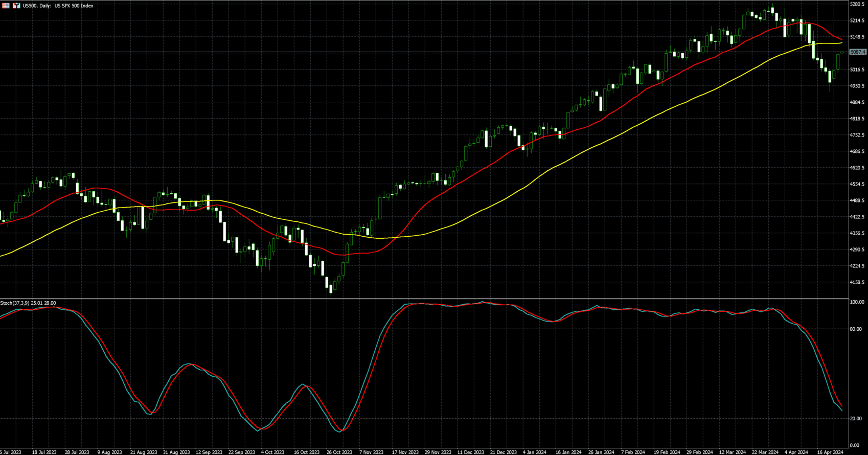Click the current price tag 5087.4
This screenshot has width=868, height=455.
(x=858, y=52)
